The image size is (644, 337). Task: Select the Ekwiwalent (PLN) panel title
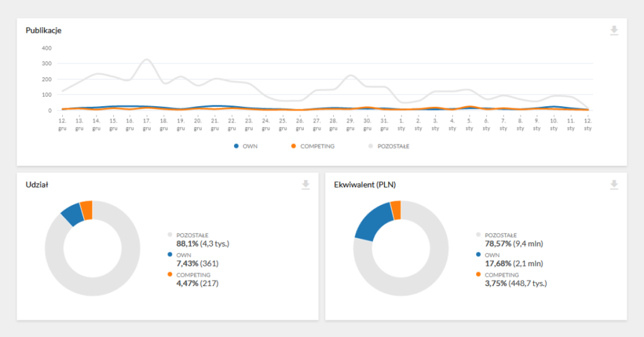click(x=365, y=185)
